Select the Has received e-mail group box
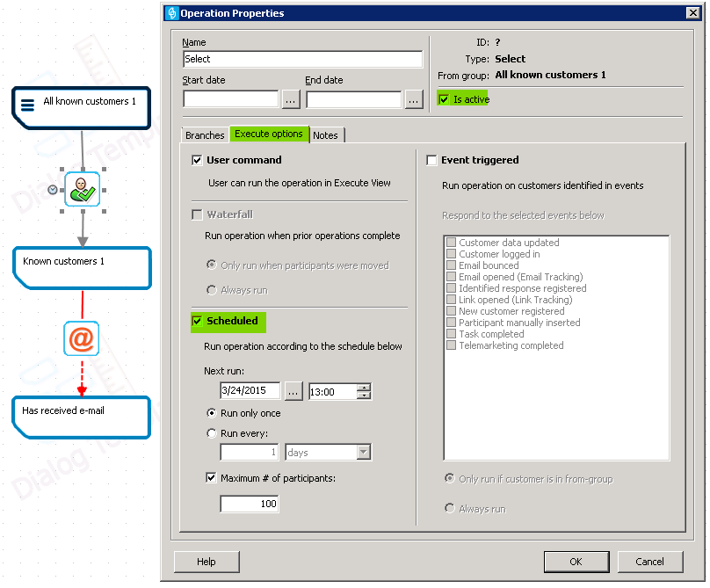 82,417
